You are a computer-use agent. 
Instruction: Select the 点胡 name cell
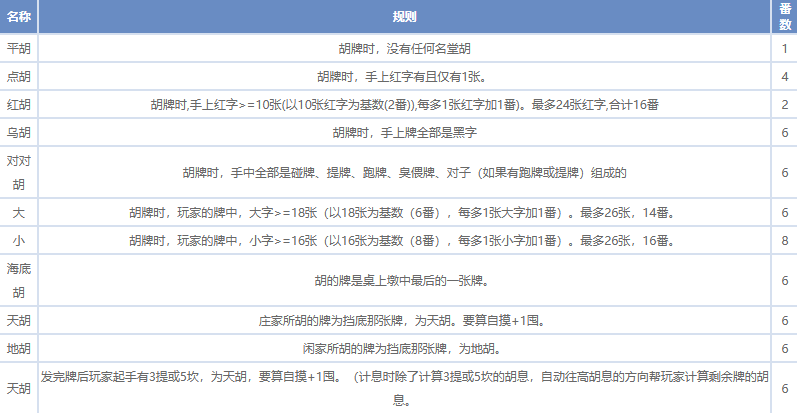18,76
